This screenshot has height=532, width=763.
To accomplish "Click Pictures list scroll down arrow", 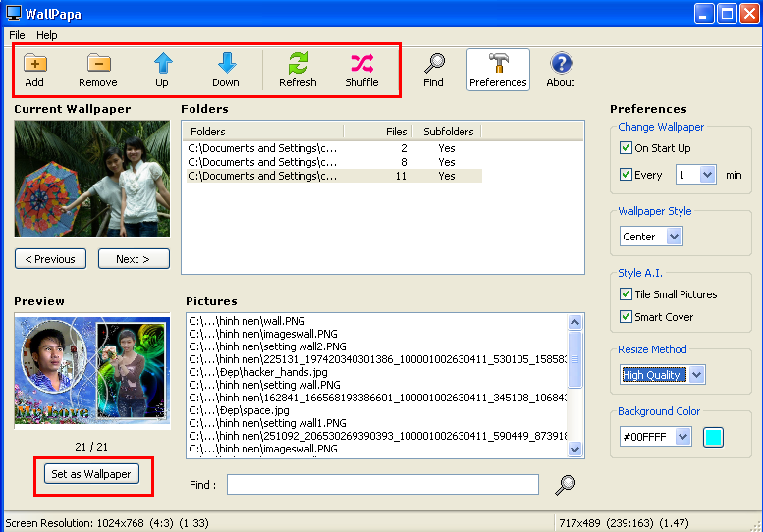I will click(x=574, y=449).
